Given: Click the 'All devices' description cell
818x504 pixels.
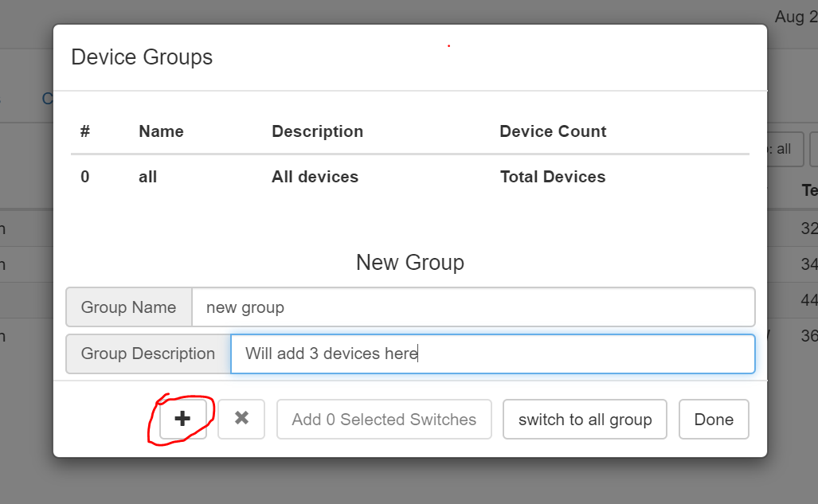Looking at the screenshot, I should [x=315, y=177].
